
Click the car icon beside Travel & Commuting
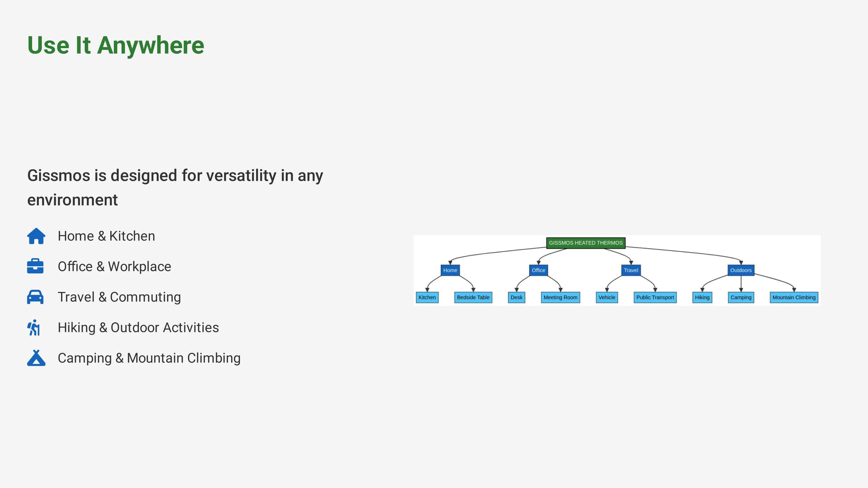click(35, 297)
